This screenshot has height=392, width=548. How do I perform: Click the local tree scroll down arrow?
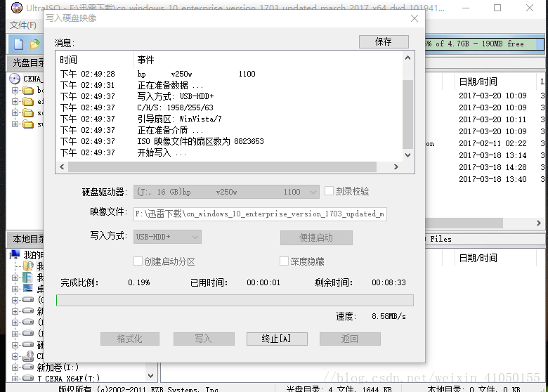(150, 376)
